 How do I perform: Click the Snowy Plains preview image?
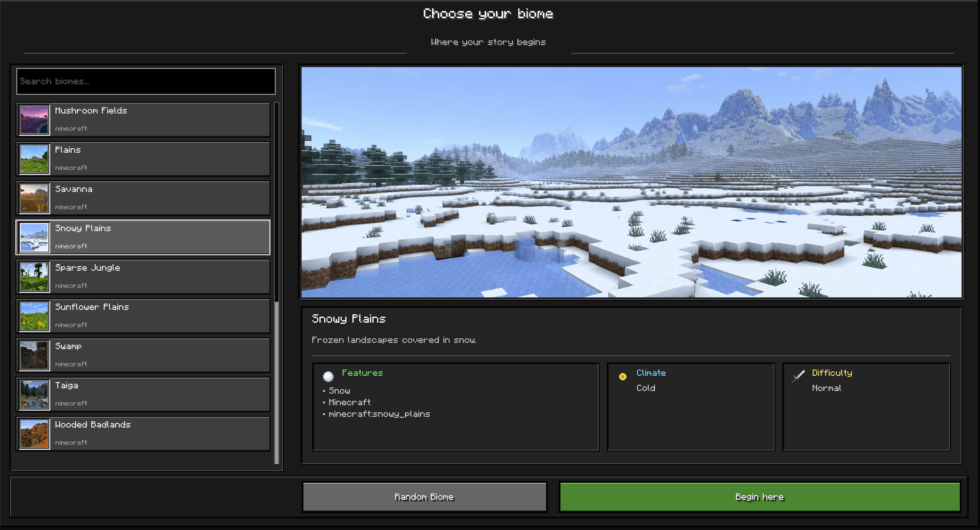pos(631,182)
